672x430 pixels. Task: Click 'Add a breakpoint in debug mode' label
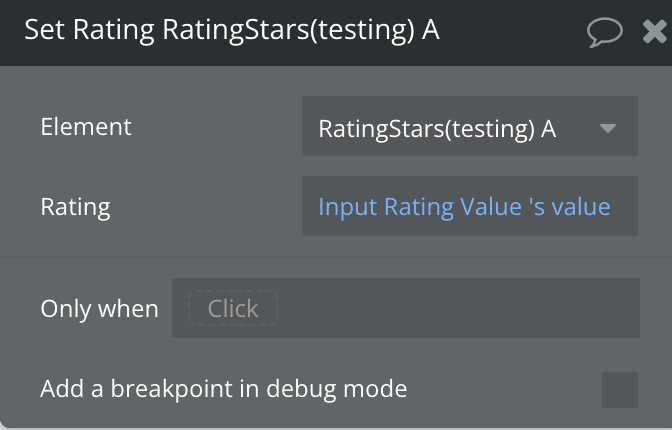(223, 389)
